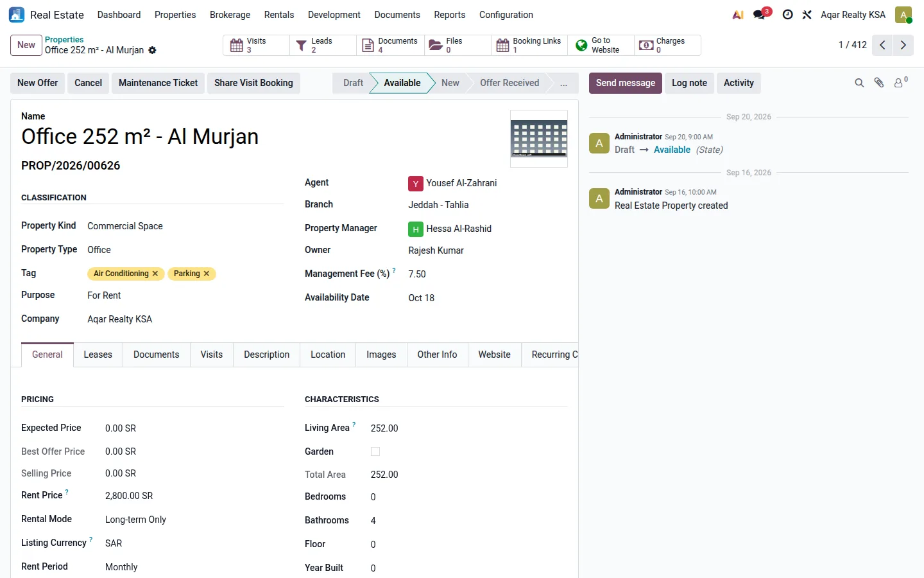Image resolution: width=924 pixels, height=578 pixels.
Task: Expand more statuses with the ellipsis
Action: click(x=563, y=83)
